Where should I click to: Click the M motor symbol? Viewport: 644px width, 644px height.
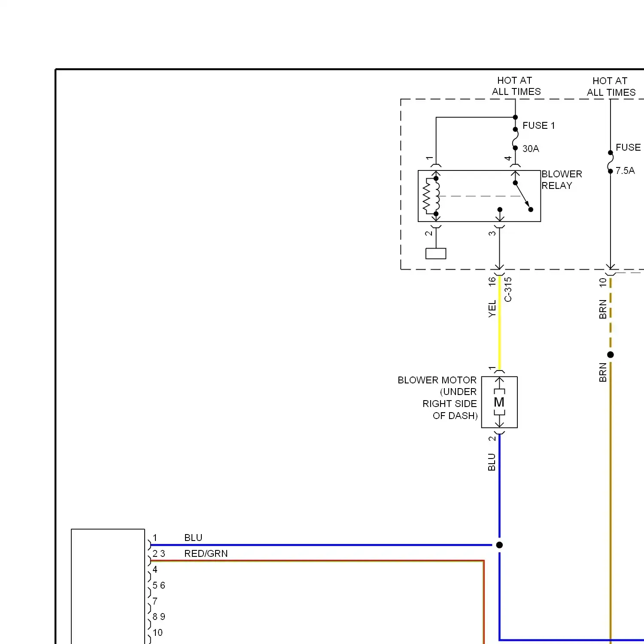[499, 402]
